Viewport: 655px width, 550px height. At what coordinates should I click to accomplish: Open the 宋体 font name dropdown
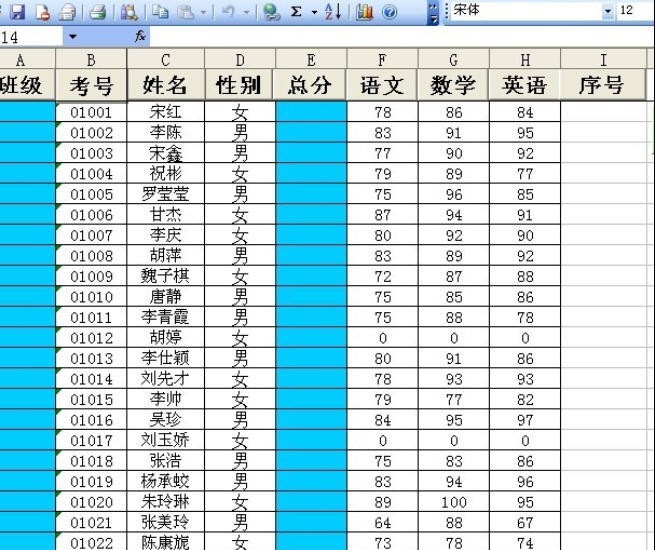click(x=608, y=11)
